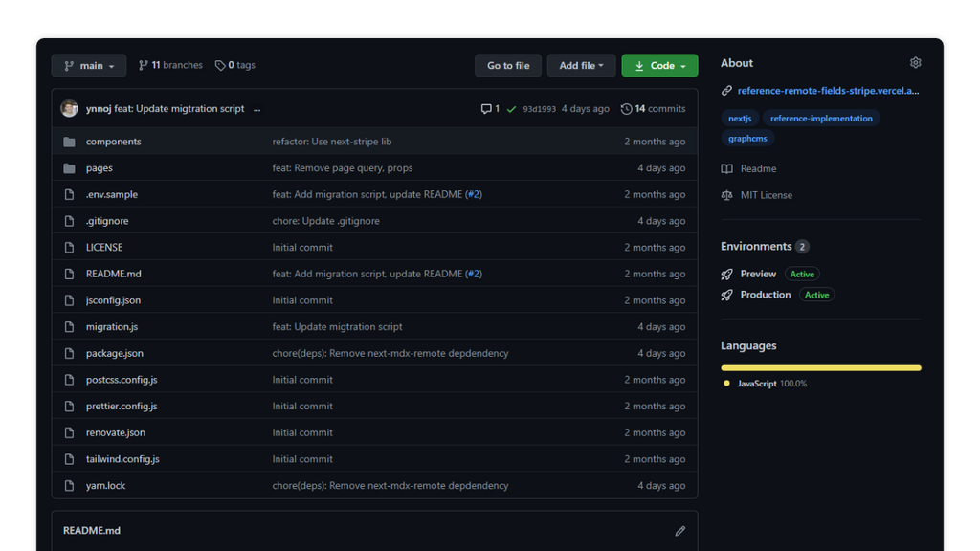Select the reference-implementation topic tag
The image size is (980, 551).
[x=821, y=118]
